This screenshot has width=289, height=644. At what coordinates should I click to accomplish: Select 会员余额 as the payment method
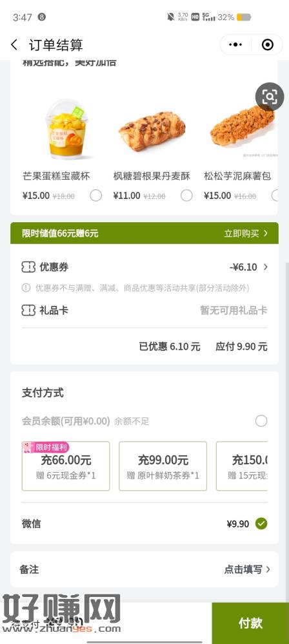click(x=261, y=421)
